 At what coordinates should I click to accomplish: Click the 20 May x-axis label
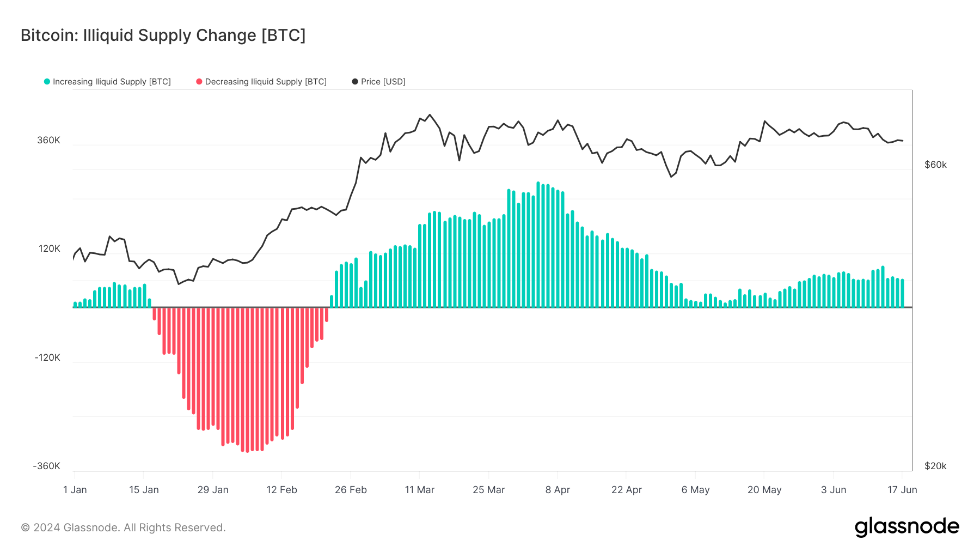[764, 490]
